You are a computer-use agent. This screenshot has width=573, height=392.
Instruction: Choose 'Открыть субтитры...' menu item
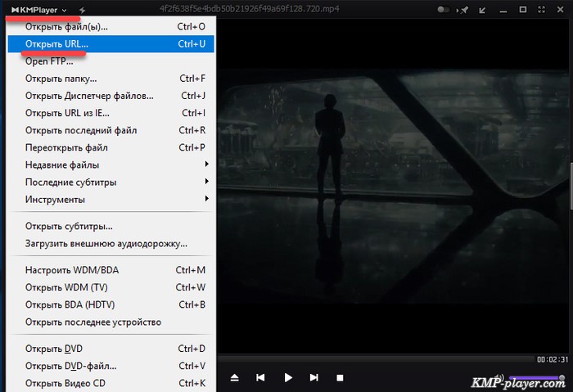click(111, 226)
